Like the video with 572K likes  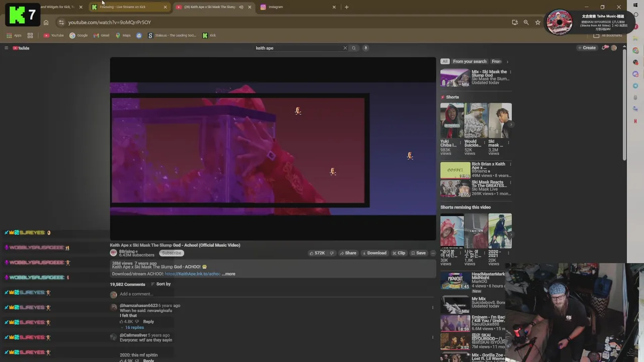tap(317, 253)
